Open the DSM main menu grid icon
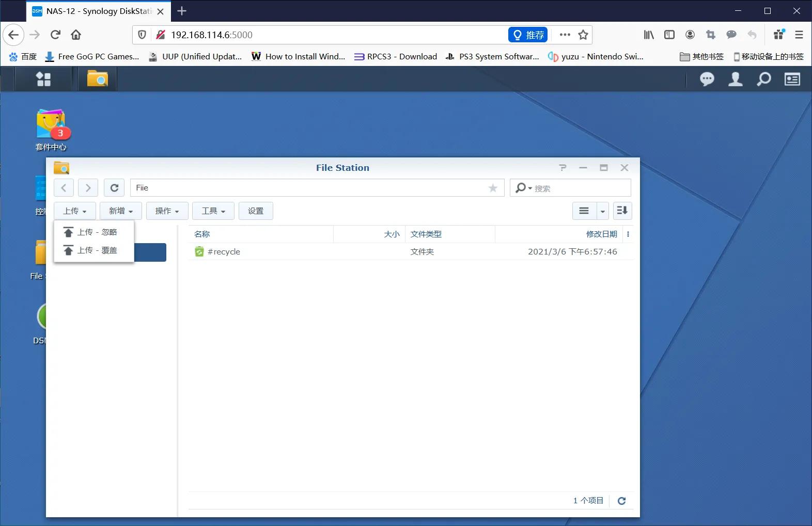 point(43,79)
